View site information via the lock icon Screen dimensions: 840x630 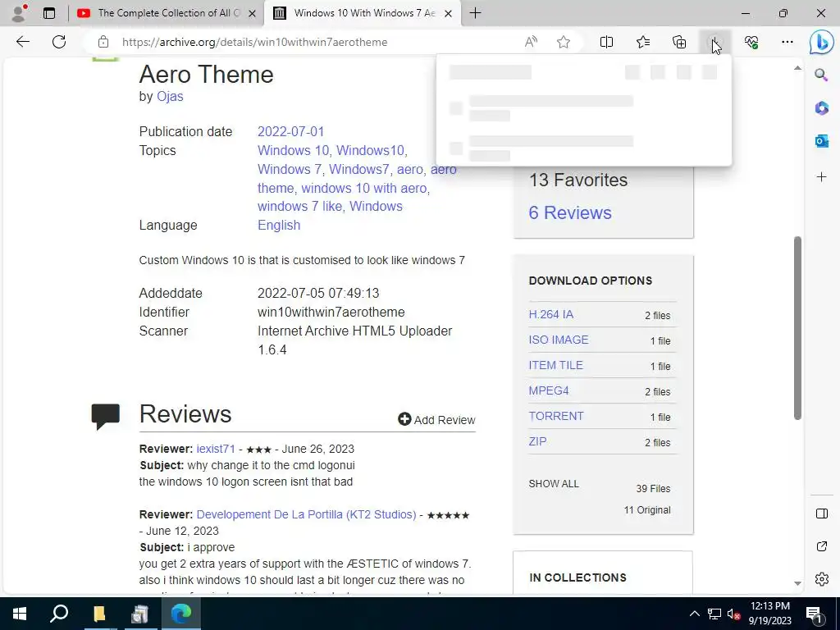click(103, 42)
